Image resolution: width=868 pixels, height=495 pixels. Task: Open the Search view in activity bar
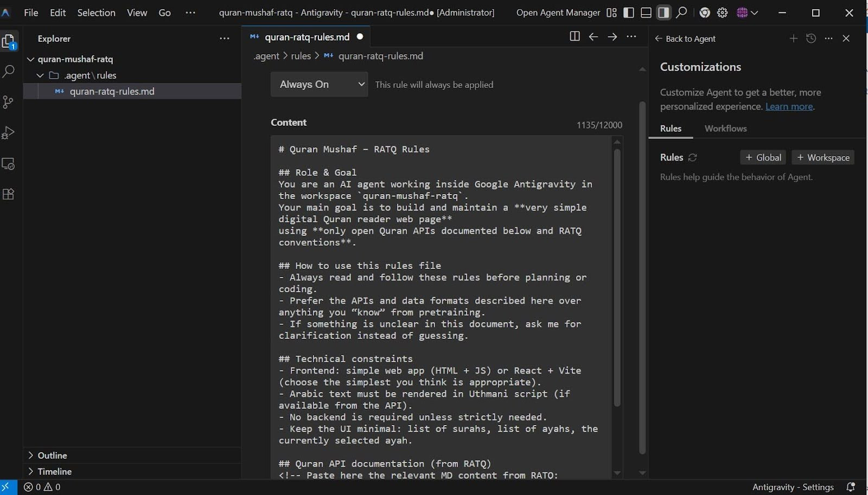[9, 71]
